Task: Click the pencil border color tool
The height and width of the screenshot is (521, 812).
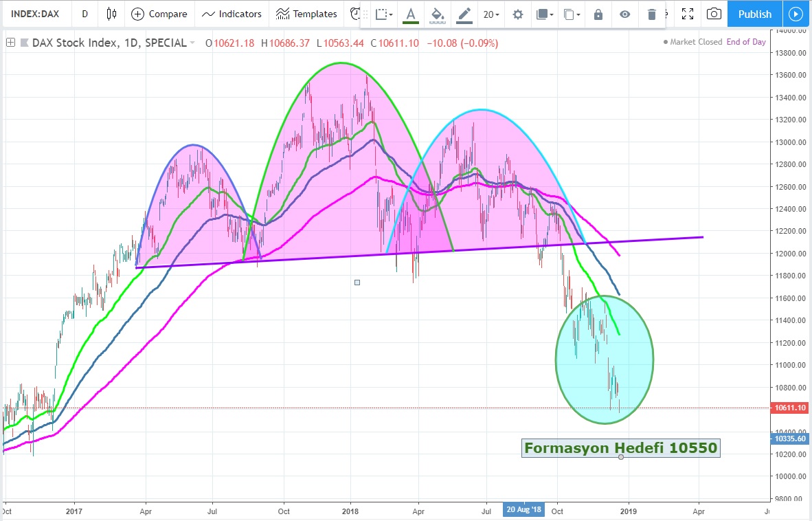Action: coord(464,14)
